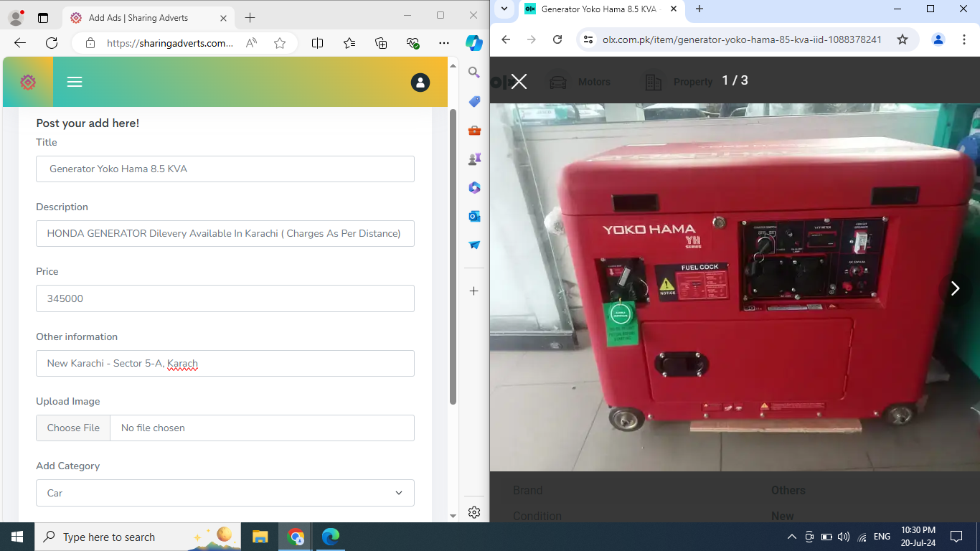
Task: Open the Edge Collections icon
Action: click(x=381, y=43)
